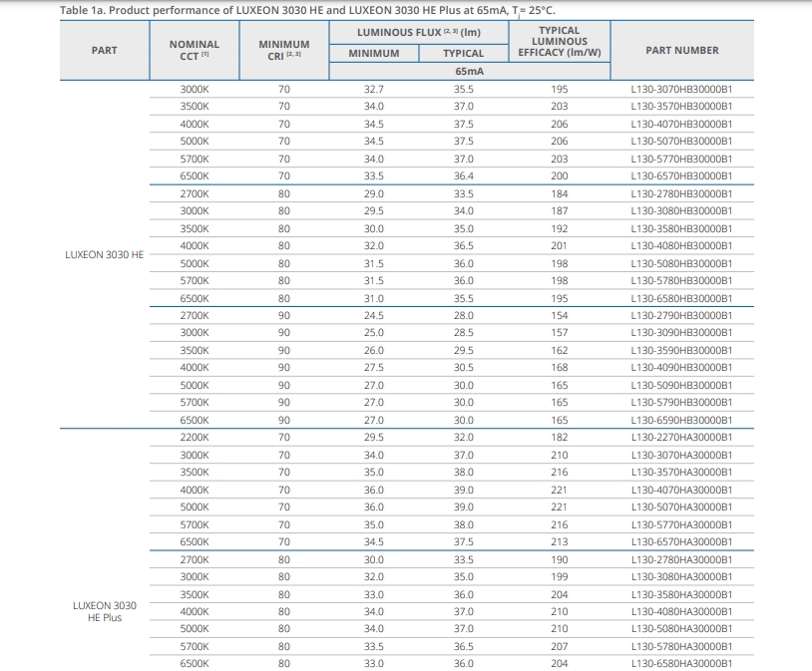The height and width of the screenshot is (671, 812).
Task: Click minimum flux value 32.7
Action: coord(373,89)
